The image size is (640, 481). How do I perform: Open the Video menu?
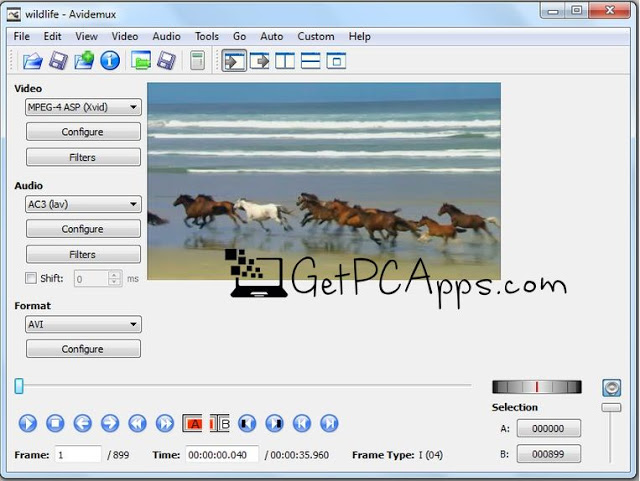point(125,36)
